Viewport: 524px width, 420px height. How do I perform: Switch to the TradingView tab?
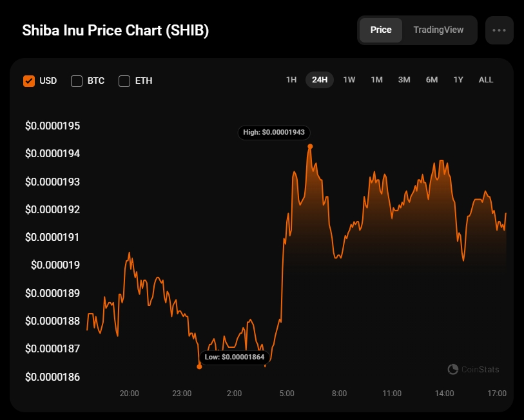point(438,30)
